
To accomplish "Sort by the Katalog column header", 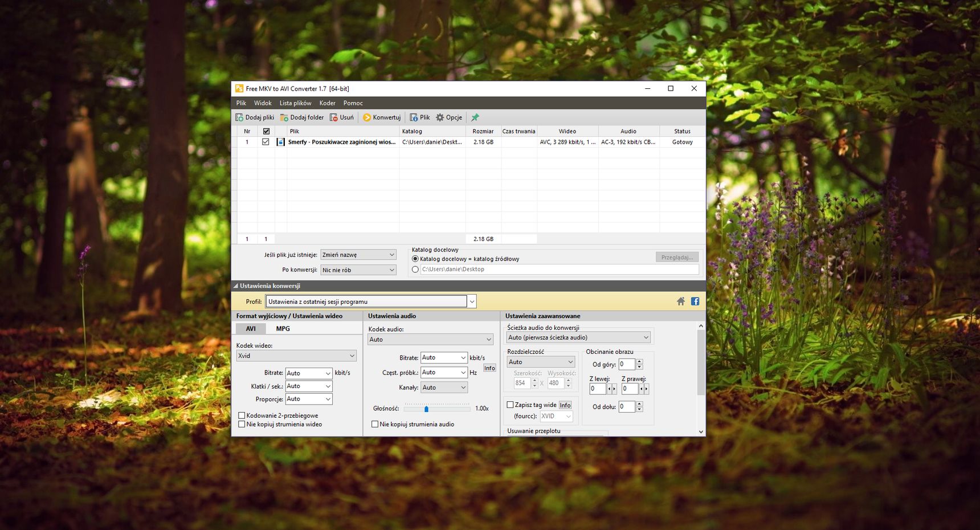I will (x=432, y=131).
